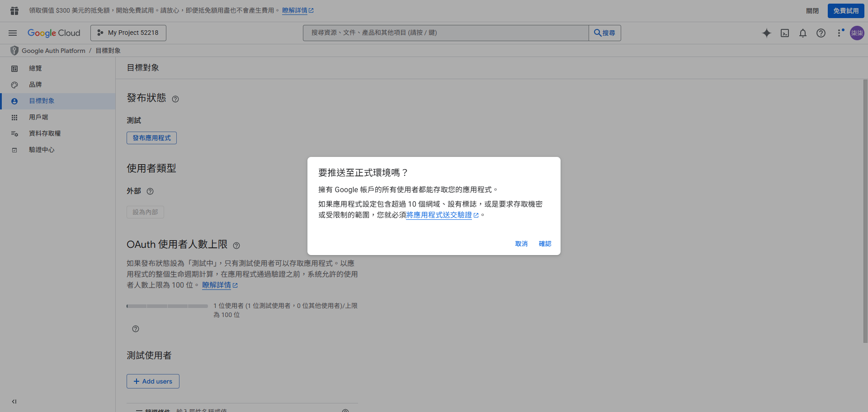Confirm publishing with 確認
This screenshot has width=868, height=412.
click(545, 244)
